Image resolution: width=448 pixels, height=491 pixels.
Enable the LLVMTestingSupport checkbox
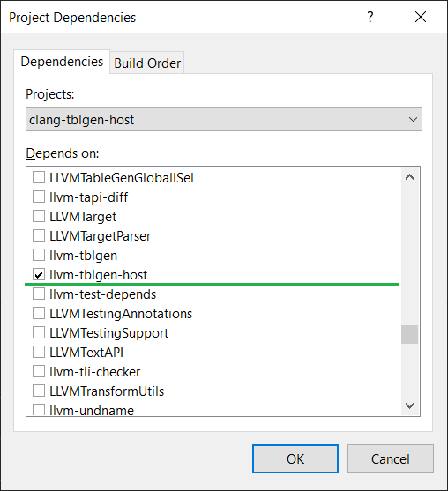tap(39, 333)
